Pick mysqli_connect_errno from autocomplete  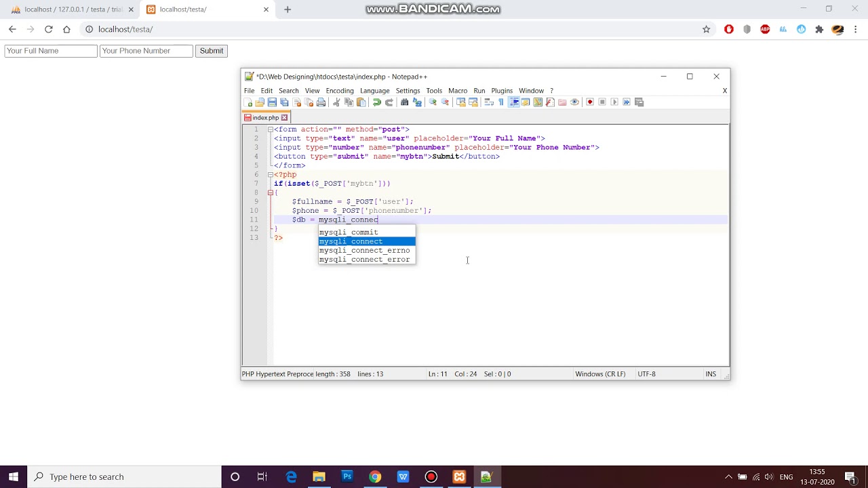click(x=366, y=250)
